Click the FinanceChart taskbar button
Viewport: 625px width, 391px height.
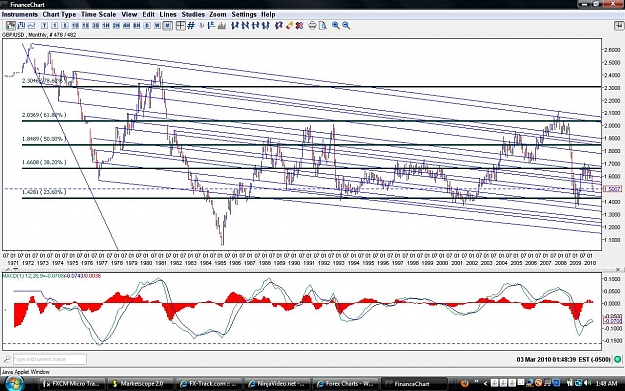(x=414, y=384)
